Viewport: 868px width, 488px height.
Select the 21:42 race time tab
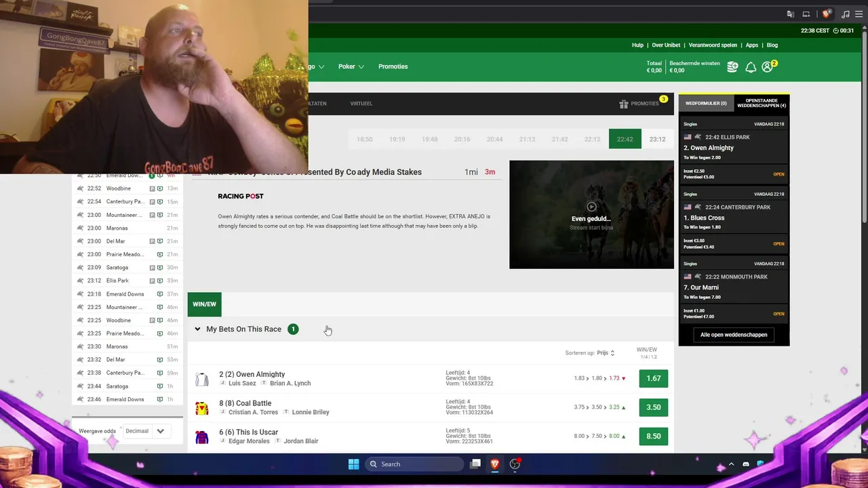tap(559, 140)
